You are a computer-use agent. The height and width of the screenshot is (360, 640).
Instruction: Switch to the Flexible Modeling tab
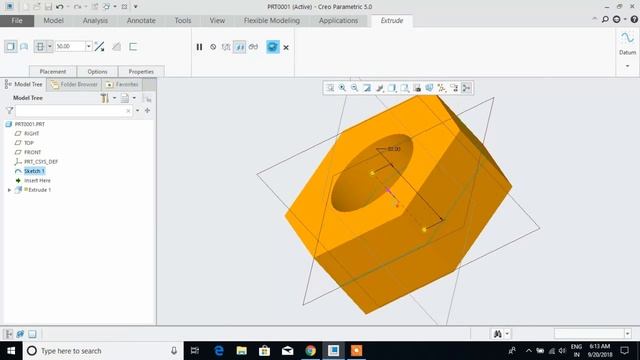tap(271, 20)
